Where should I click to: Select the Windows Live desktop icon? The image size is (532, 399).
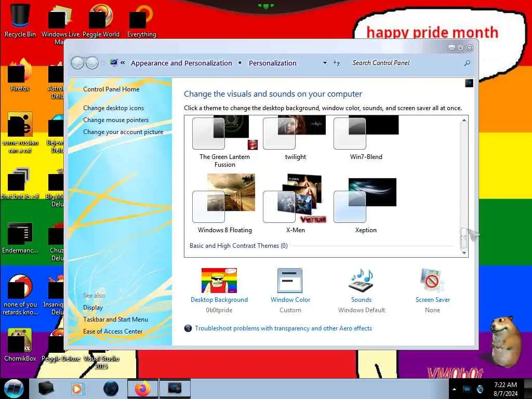click(60, 24)
